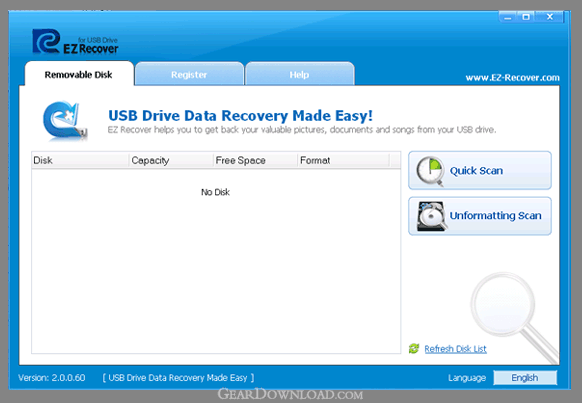This screenshot has width=582, height=403.
Task: Sort by the Format column header
Action: coord(343,160)
